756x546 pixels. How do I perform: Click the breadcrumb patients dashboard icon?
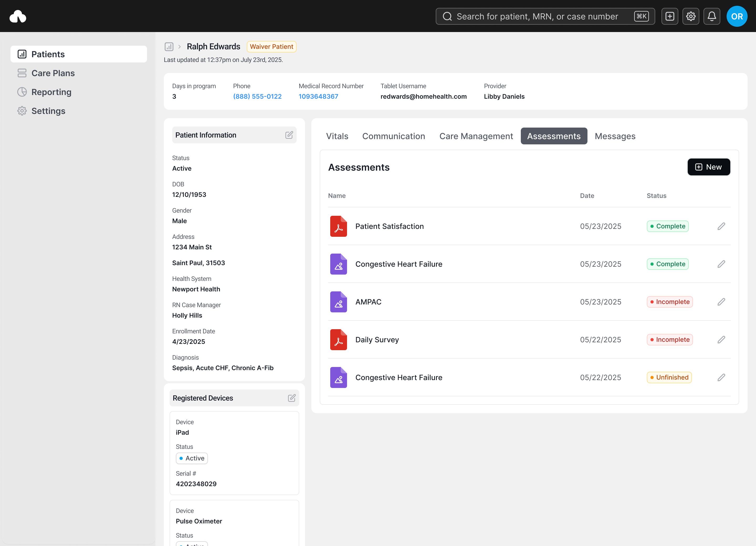click(169, 47)
